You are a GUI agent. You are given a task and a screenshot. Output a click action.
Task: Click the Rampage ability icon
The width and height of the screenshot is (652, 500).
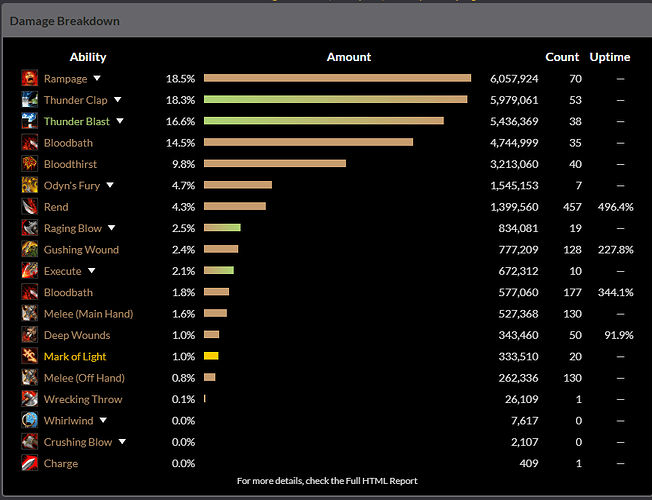[30, 78]
